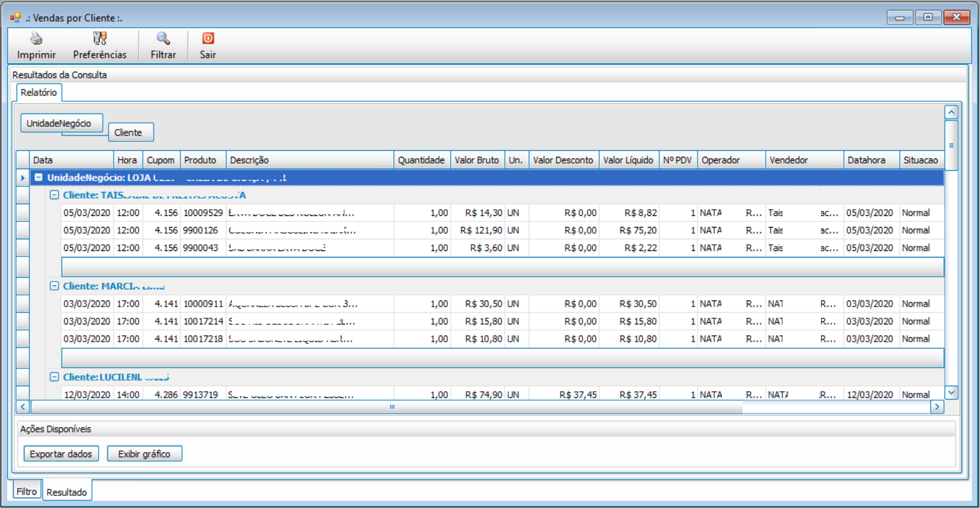Maximize the Vendas por Cliente window
This screenshot has width=980, height=508.
928,17
